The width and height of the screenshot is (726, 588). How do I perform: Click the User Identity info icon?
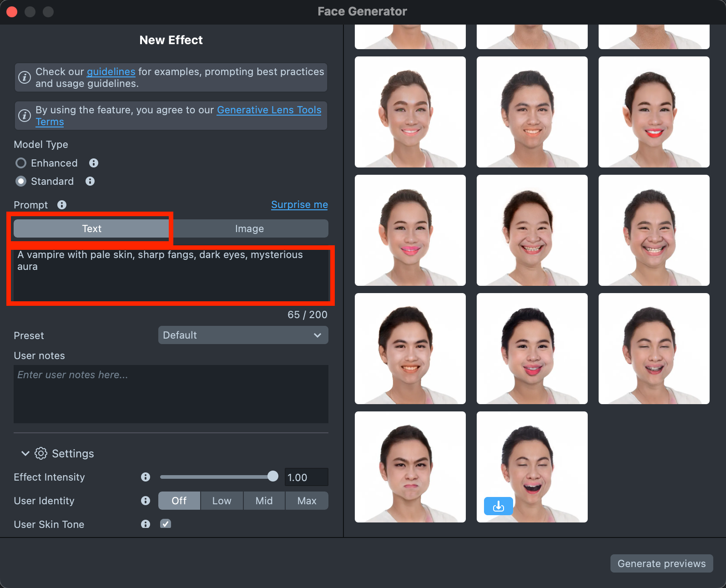tap(146, 501)
